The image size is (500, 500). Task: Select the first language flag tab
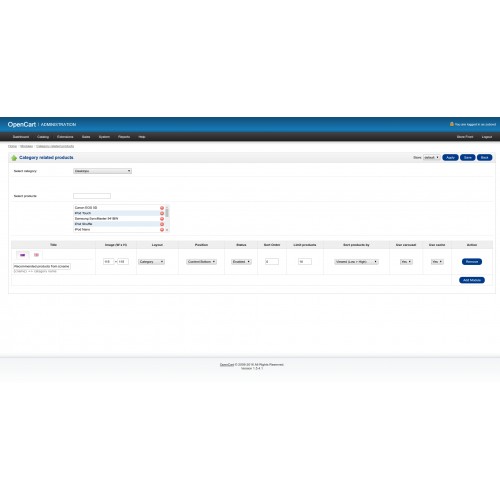23,255
